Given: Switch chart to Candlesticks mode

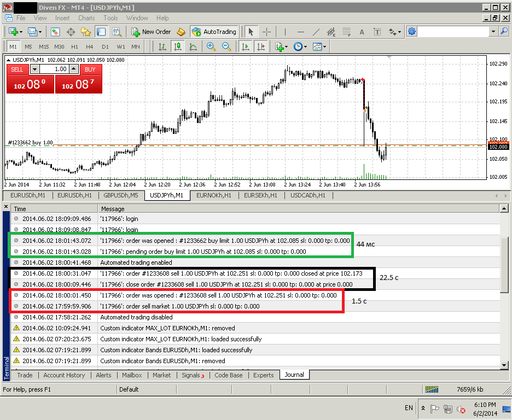Looking at the screenshot, I should (x=178, y=46).
